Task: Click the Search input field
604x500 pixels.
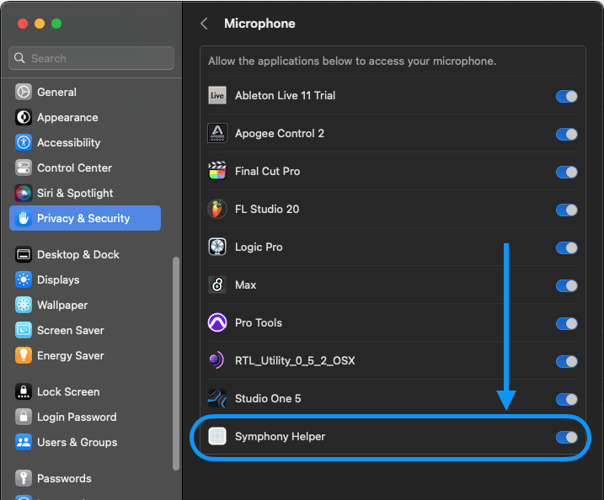Action: tap(91, 58)
